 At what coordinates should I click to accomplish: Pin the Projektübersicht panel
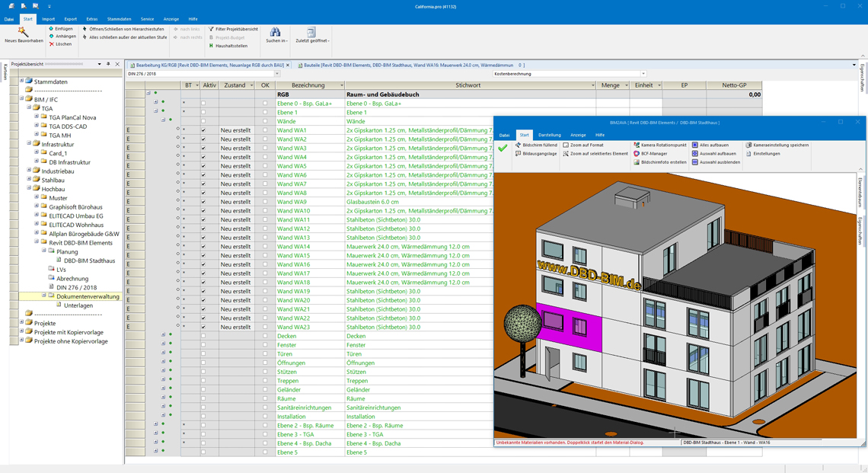pos(108,64)
